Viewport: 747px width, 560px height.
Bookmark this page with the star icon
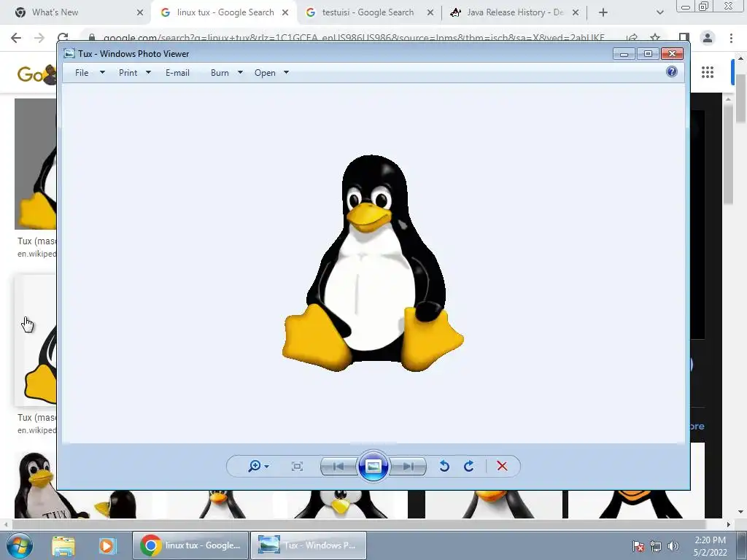[656, 38]
